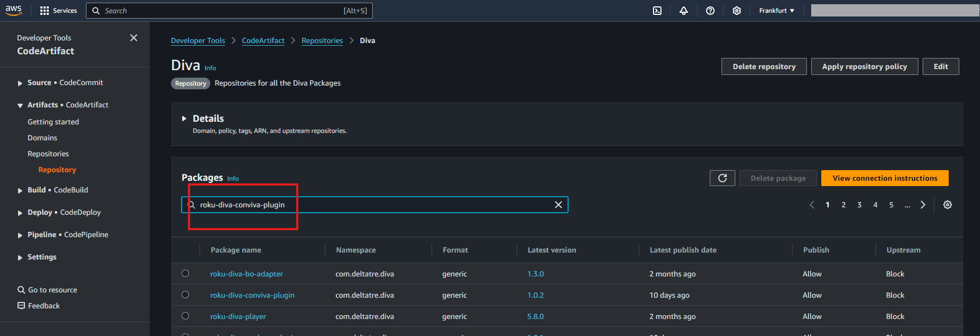Viewport: 980px width, 336px height.
Task: Expand the Deploy CodeDeploy section
Action: point(20,213)
